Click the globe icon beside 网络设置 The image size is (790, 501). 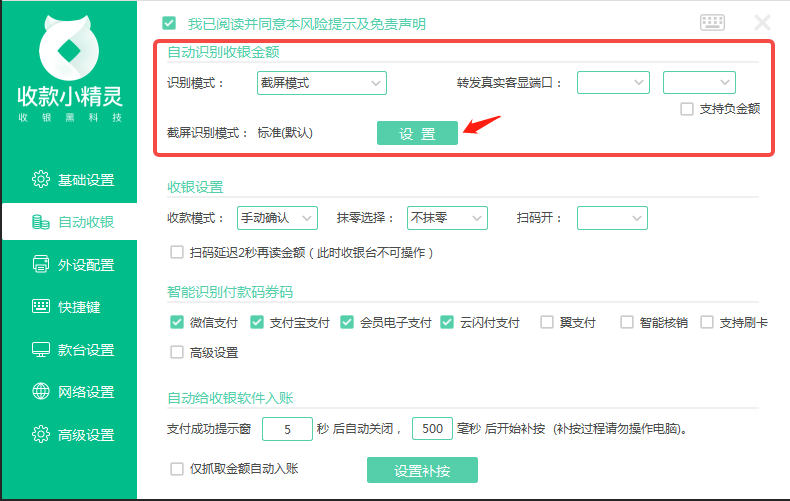[x=41, y=391]
